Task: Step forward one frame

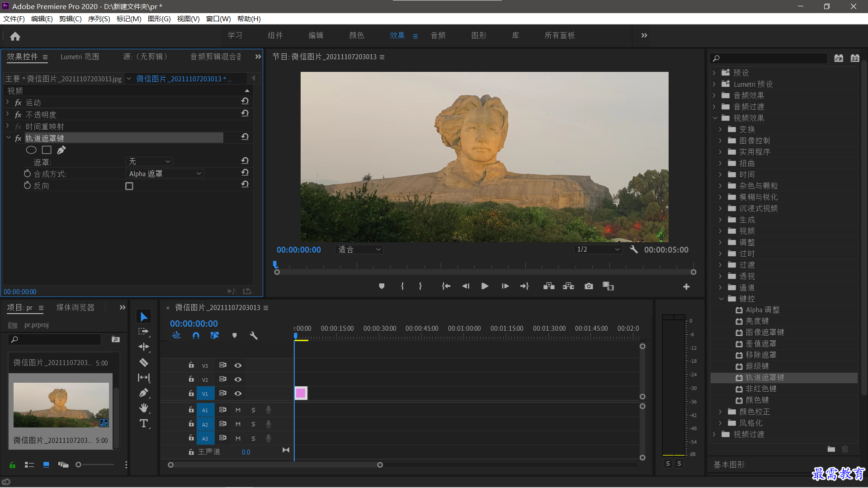Action: coord(505,286)
